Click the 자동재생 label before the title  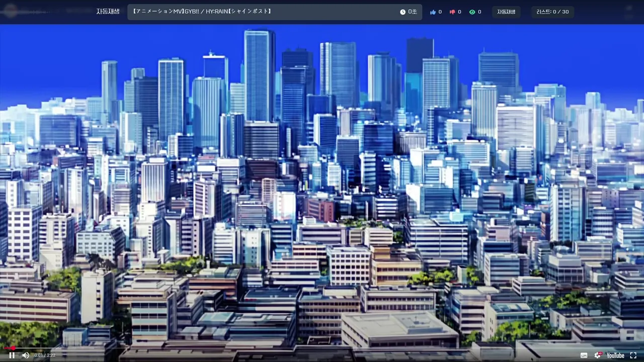108,12
